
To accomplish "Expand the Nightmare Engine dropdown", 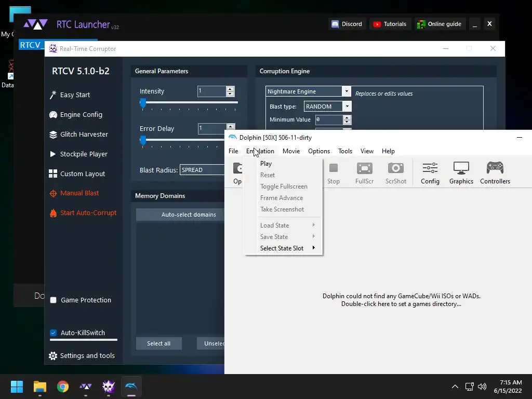I will 347,91.
